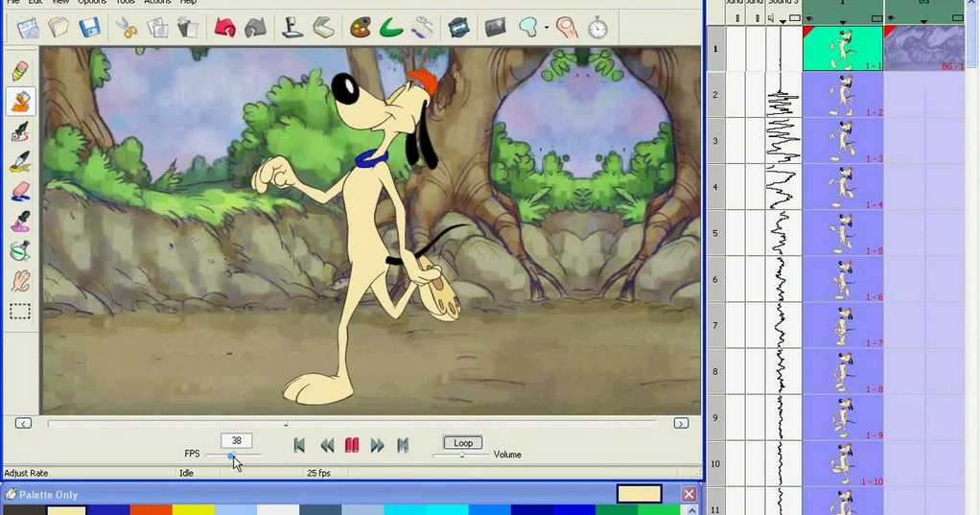Mute the Sound 3 speaker icon

pos(771,19)
